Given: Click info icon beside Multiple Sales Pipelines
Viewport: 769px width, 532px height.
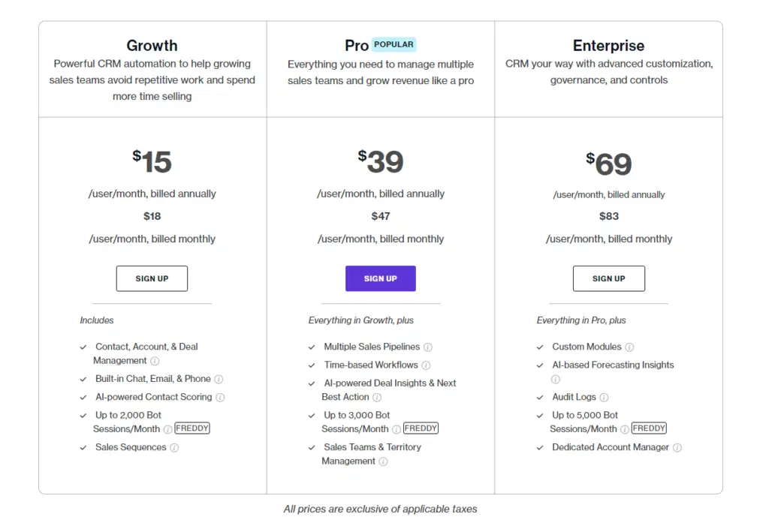Looking at the screenshot, I should (x=428, y=347).
